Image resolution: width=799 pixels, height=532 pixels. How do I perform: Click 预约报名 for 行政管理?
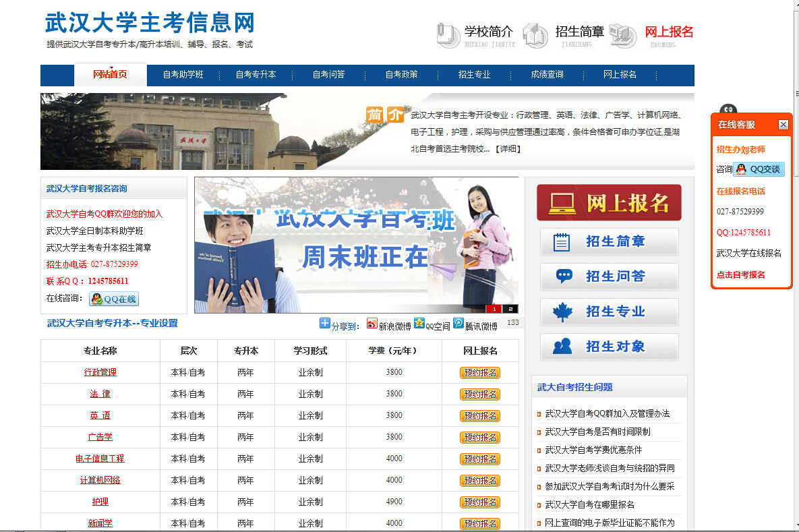pyautogui.click(x=480, y=373)
